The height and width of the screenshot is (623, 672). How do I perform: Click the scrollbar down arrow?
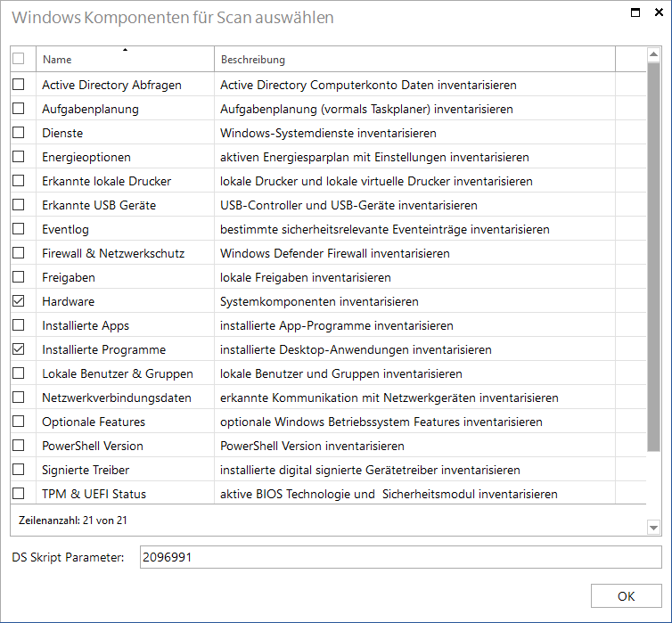(653, 528)
